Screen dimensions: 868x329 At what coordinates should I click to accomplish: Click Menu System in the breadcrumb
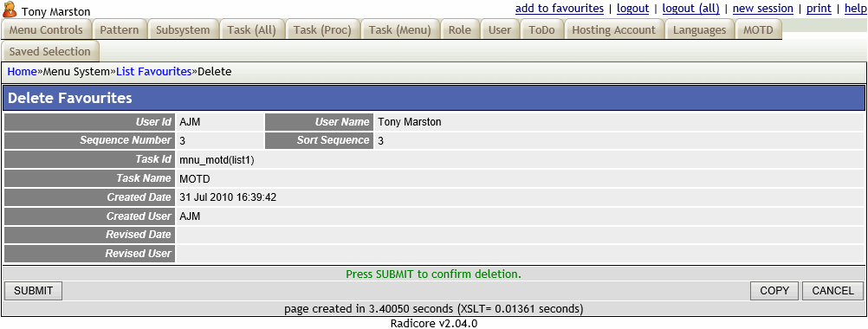[x=76, y=71]
